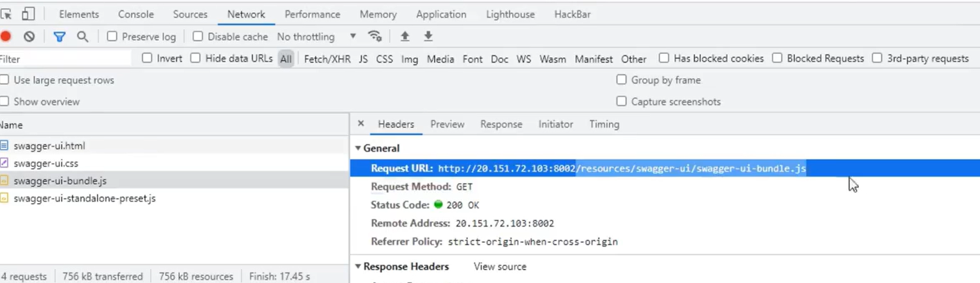The height and width of the screenshot is (283, 980).
Task: Click the inspect element picker icon
Action: click(6, 14)
